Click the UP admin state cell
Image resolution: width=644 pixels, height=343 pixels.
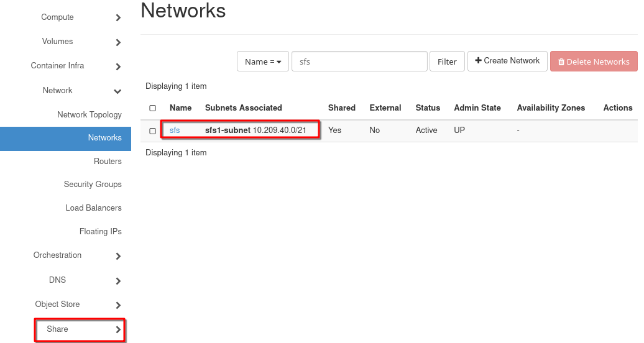click(459, 130)
